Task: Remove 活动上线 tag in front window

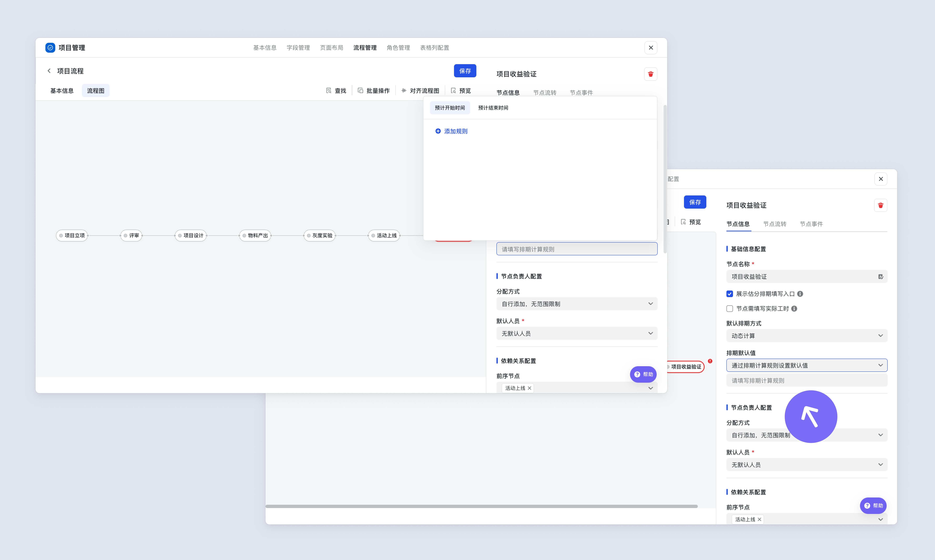Action: (x=529, y=388)
